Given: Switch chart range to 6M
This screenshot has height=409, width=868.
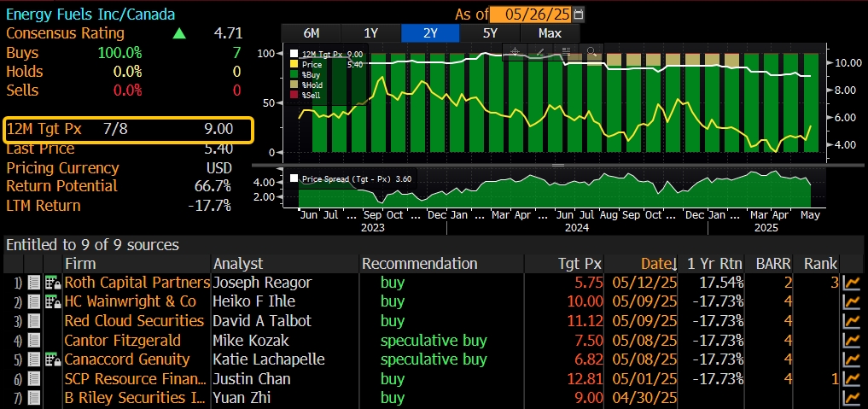Looking at the screenshot, I should pyautogui.click(x=312, y=33).
